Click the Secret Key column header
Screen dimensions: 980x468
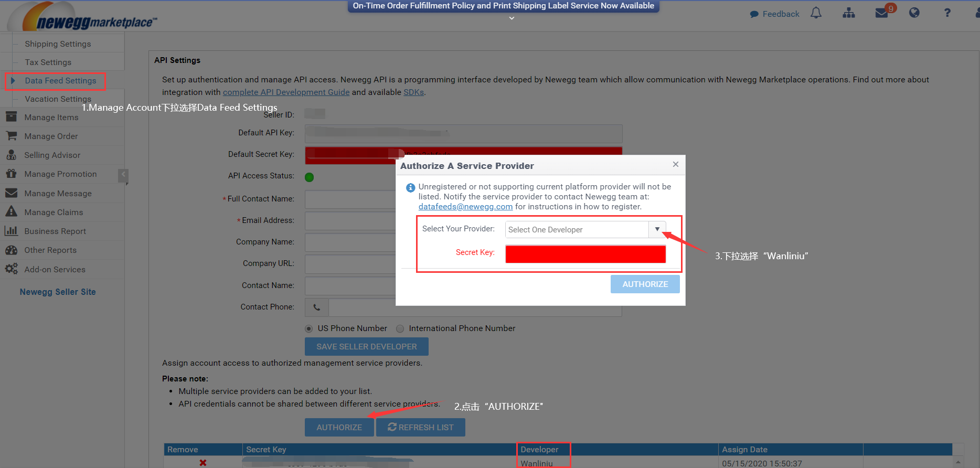click(x=379, y=450)
